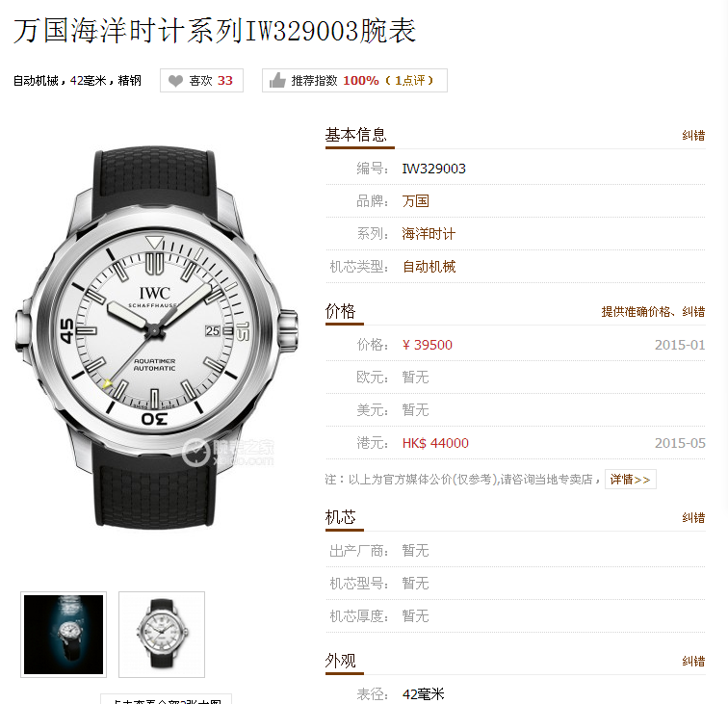Click the thumbs-up recommendation icon
The image size is (728, 704).
[x=277, y=80]
